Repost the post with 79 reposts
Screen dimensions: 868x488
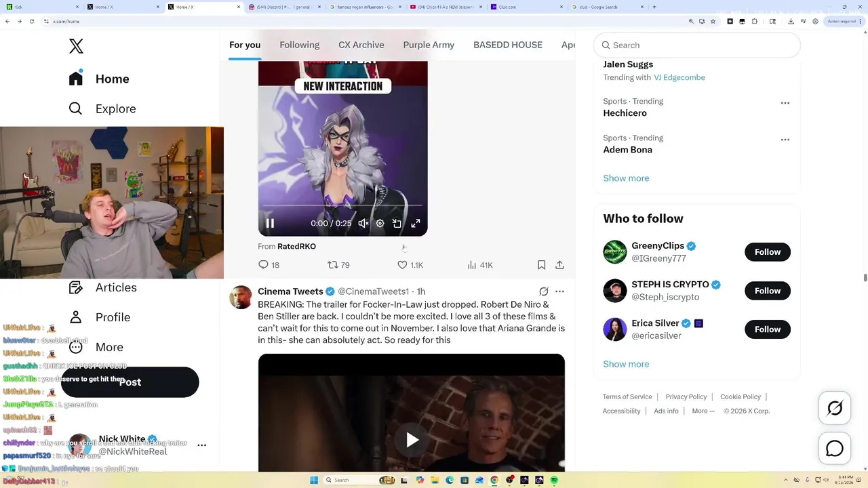338,265
